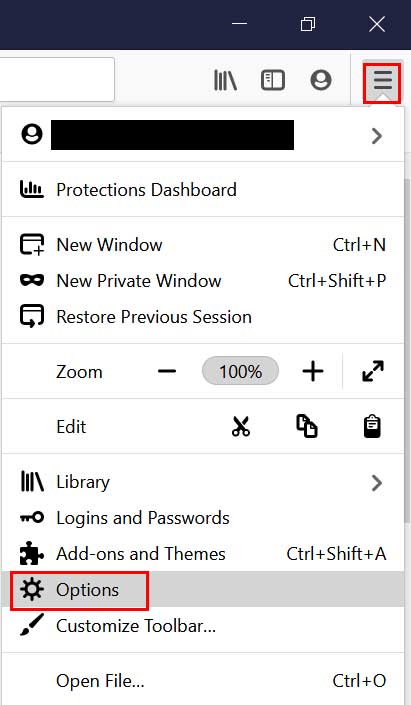
Task: Zoom out with the minus button
Action: coord(167,371)
